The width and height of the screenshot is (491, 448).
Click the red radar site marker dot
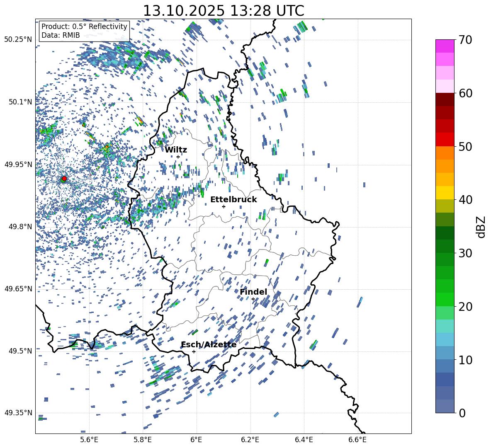tap(64, 179)
